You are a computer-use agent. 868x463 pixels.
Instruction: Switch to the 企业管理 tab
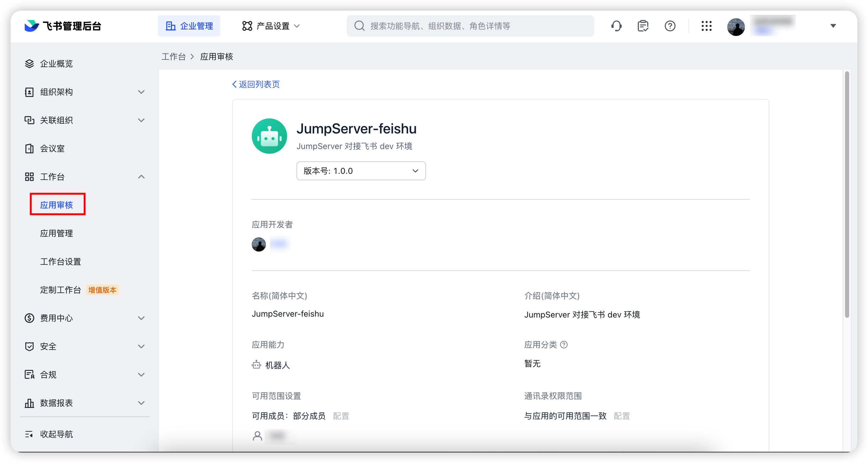click(189, 26)
